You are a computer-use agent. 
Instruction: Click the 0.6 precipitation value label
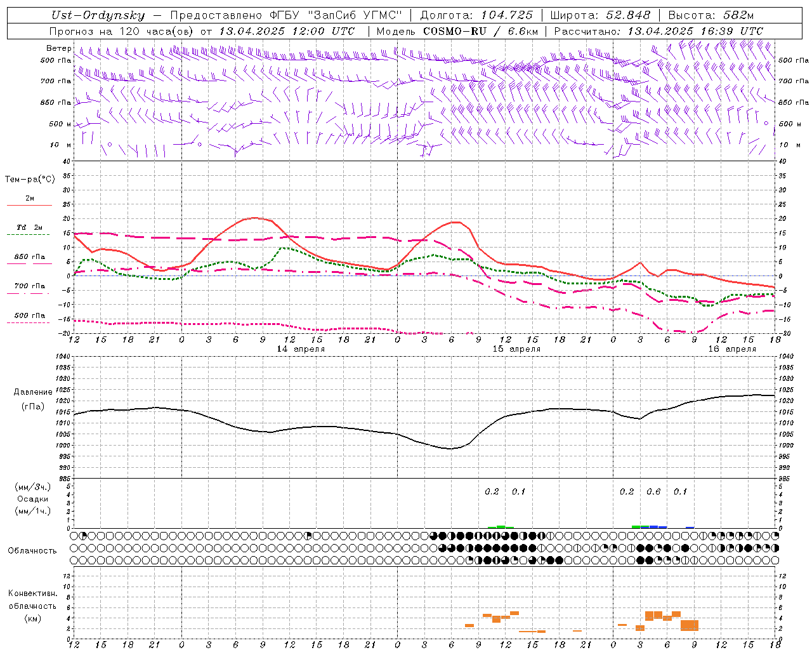tap(653, 492)
